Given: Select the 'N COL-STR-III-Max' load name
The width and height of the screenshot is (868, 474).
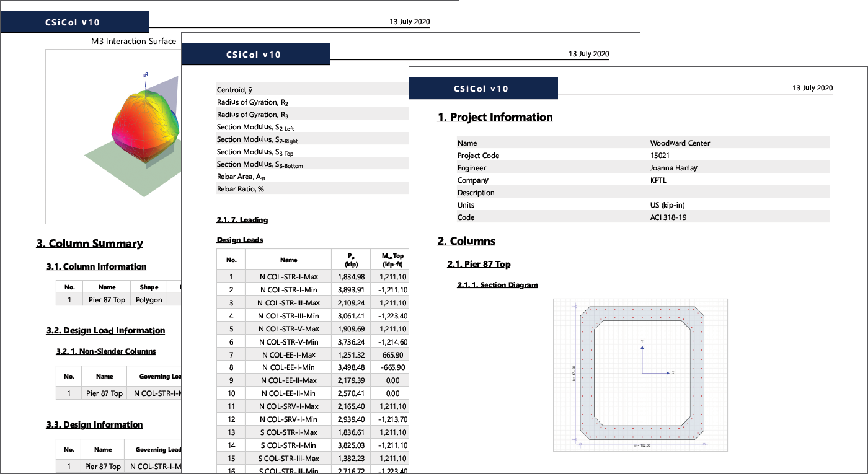Looking at the screenshot, I should pos(288,302).
